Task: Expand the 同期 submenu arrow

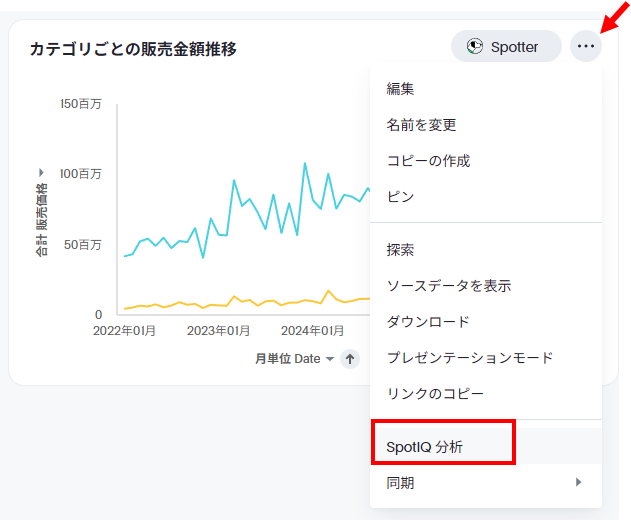Action: pyautogui.click(x=578, y=483)
